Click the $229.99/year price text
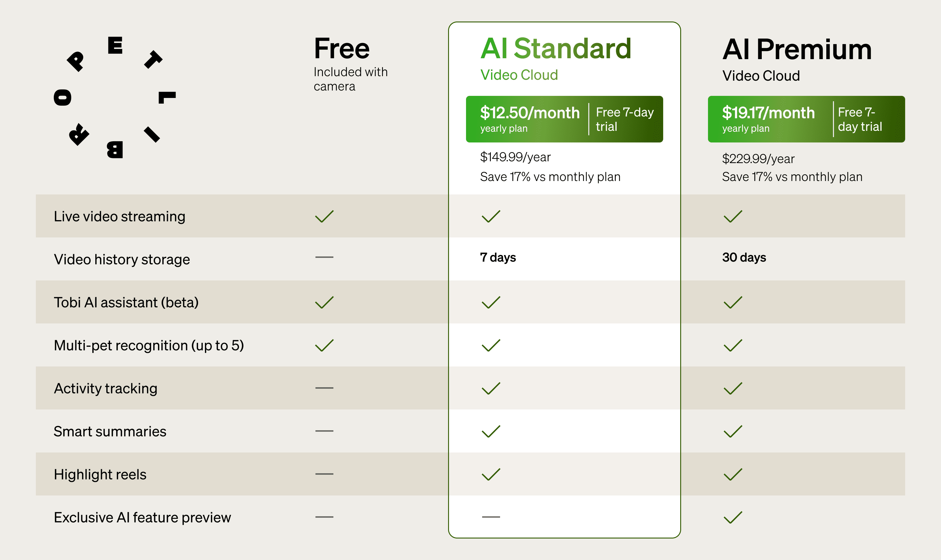This screenshot has height=560, width=941. point(758,159)
